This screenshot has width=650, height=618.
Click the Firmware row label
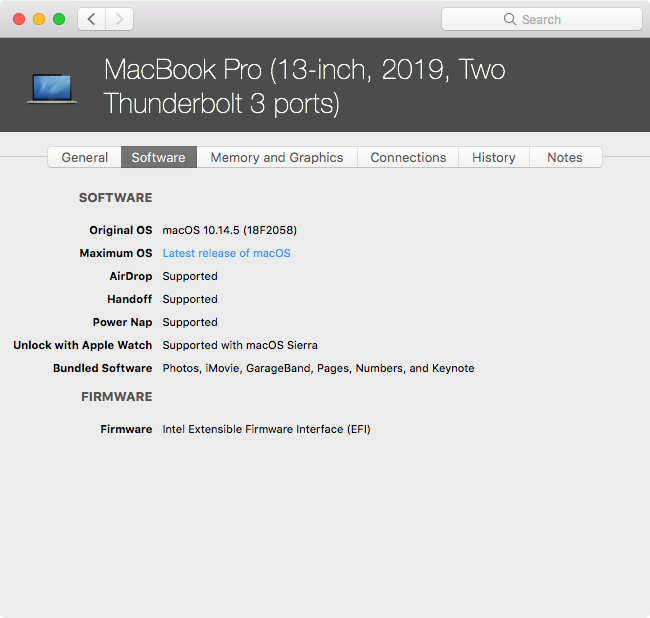point(126,429)
